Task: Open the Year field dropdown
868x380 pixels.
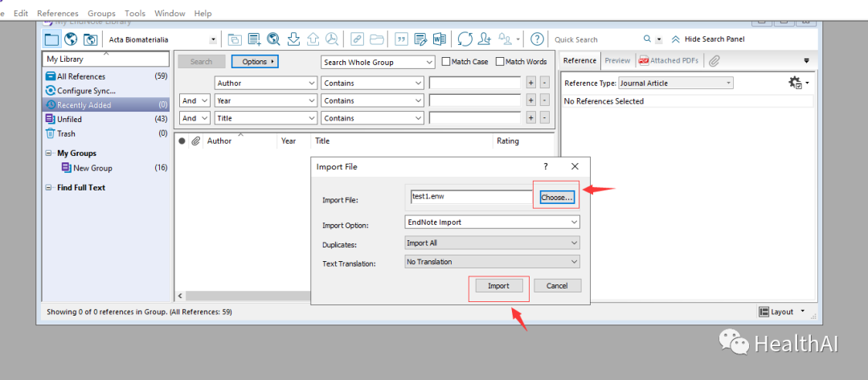Action: (266, 100)
